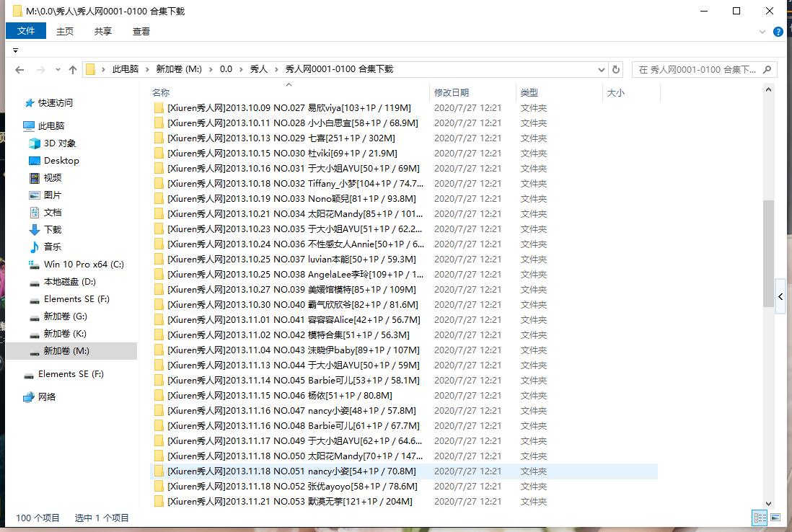Select the 3D 对象 folder icon
The width and height of the screenshot is (792, 532).
[35, 143]
